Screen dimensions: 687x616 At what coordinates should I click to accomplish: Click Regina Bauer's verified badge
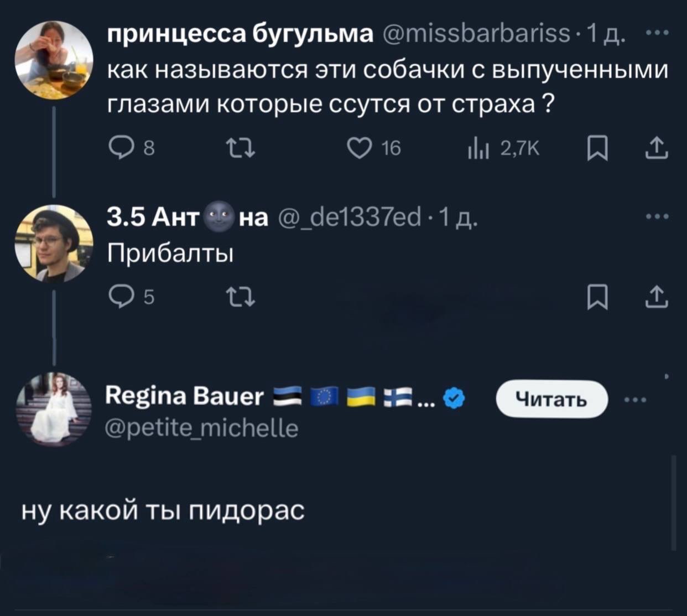point(454,398)
